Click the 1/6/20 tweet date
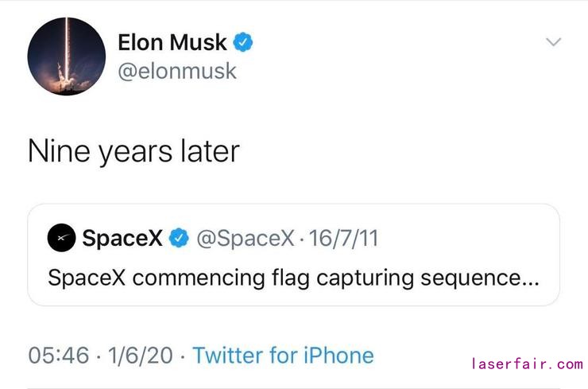This screenshot has width=588, height=389. pos(141,356)
